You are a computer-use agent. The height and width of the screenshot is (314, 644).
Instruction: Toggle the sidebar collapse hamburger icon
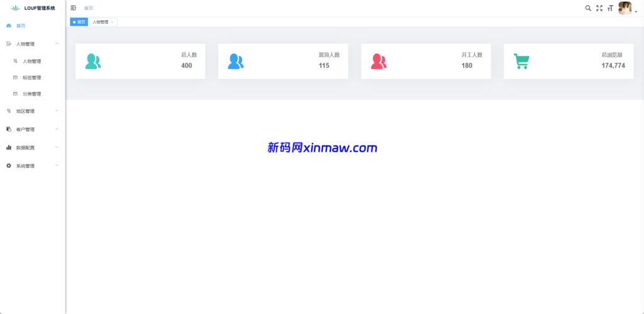(74, 8)
